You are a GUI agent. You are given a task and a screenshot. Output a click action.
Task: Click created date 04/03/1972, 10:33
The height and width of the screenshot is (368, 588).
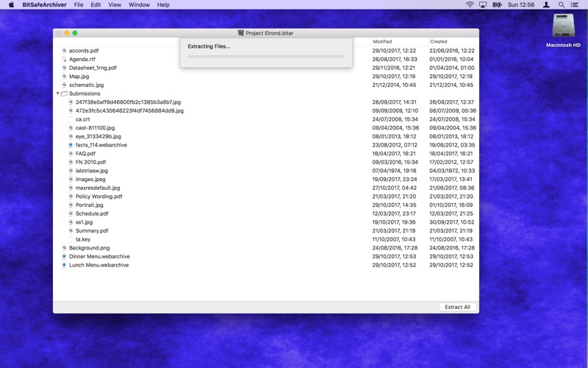click(452, 171)
